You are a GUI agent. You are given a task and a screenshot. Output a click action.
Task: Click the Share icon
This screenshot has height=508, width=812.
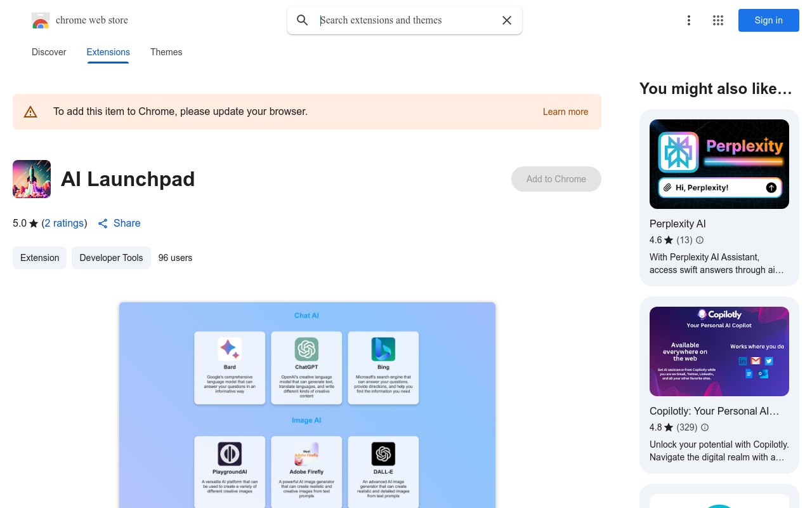tap(103, 224)
